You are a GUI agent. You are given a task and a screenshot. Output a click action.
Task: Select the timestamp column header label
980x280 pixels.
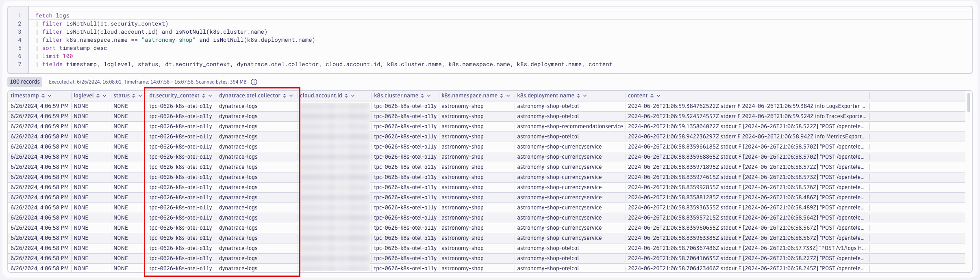click(x=25, y=96)
